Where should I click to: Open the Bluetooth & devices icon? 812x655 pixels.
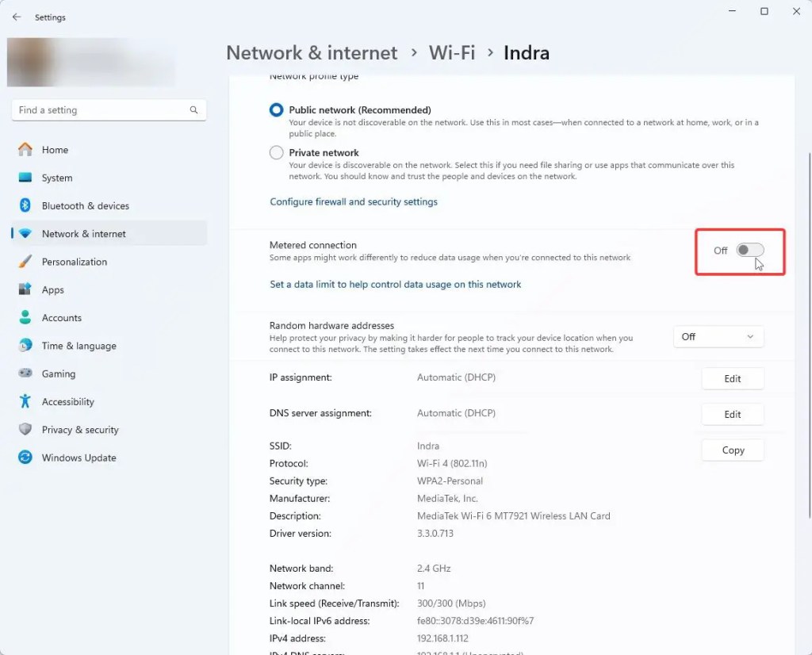pyautogui.click(x=25, y=205)
